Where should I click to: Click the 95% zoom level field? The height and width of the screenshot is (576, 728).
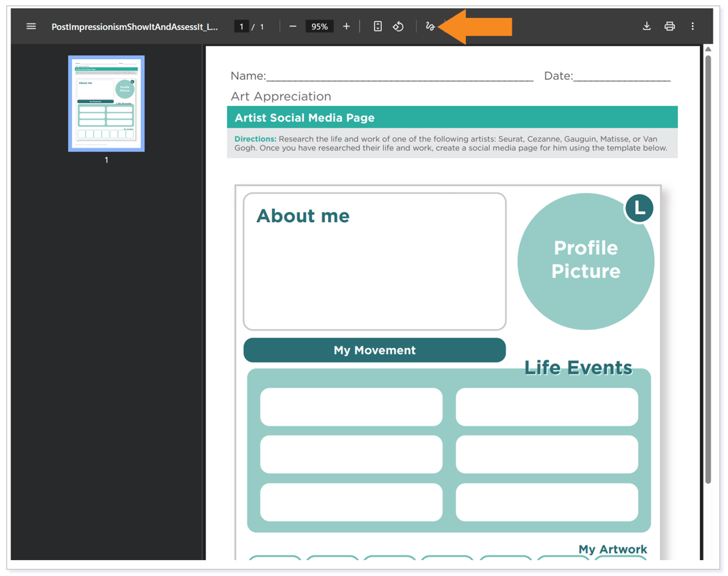click(319, 26)
